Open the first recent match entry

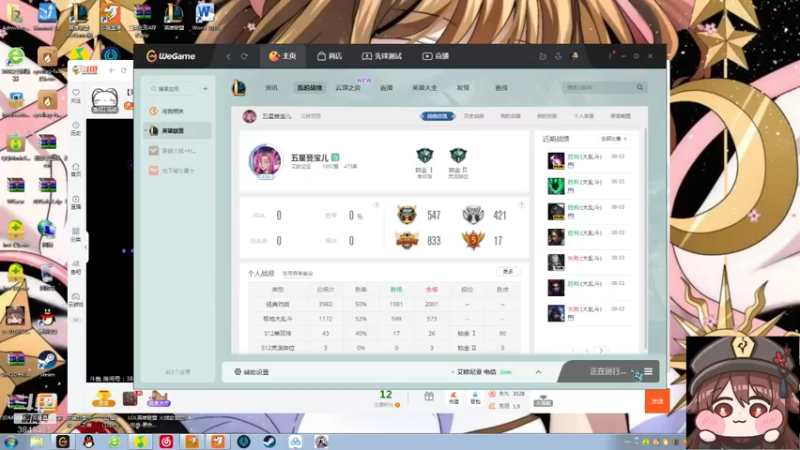(587, 160)
